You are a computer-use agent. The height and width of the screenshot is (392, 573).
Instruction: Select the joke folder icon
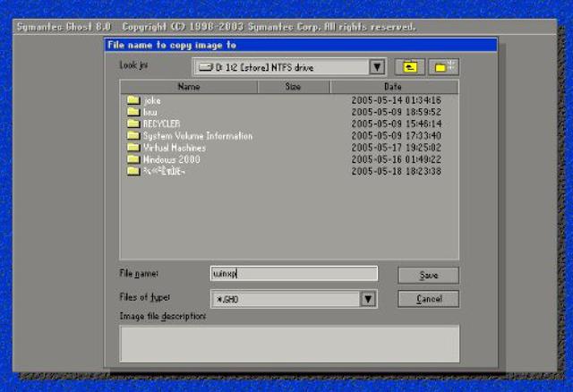133,100
